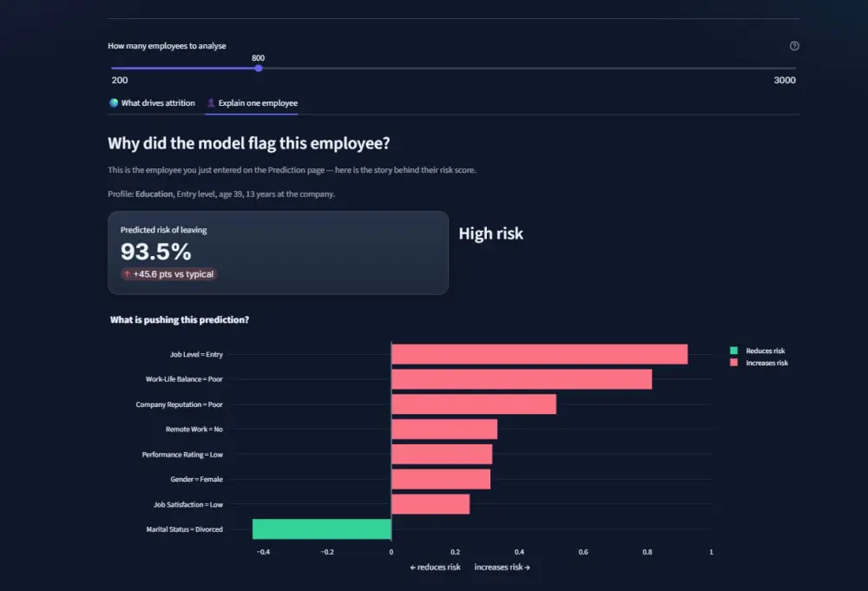Click the globe icon on attrition tab
This screenshot has width=868, height=591.
114,103
